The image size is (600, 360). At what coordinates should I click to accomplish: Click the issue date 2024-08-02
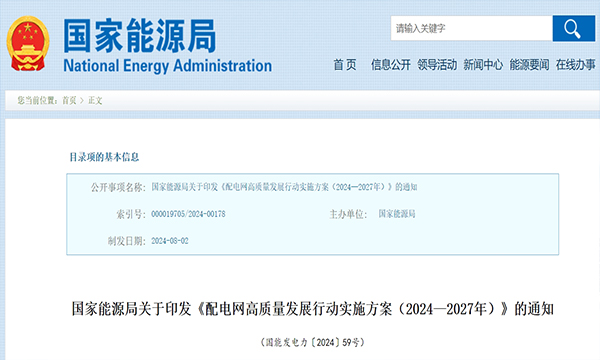click(x=170, y=241)
